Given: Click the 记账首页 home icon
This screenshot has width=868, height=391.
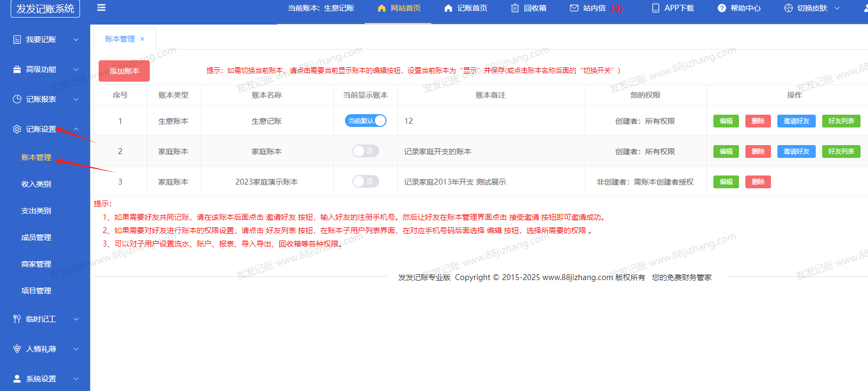Looking at the screenshot, I should pyautogui.click(x=448, y=8).
